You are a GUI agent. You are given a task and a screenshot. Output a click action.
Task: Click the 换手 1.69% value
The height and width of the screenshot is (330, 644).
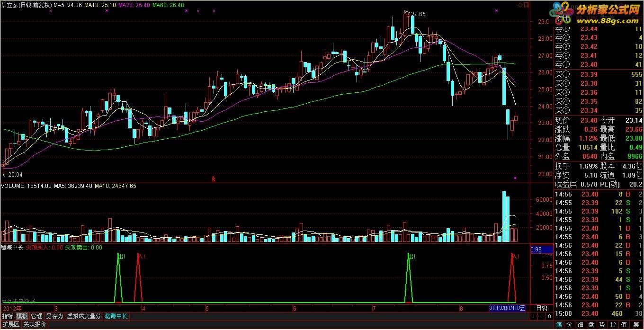coord(588,166)
